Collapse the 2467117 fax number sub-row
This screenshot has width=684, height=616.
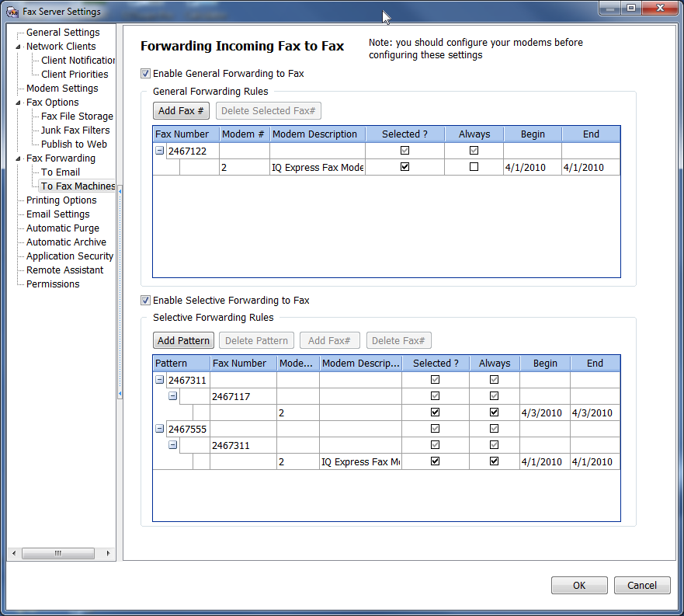tap(173, 396)
